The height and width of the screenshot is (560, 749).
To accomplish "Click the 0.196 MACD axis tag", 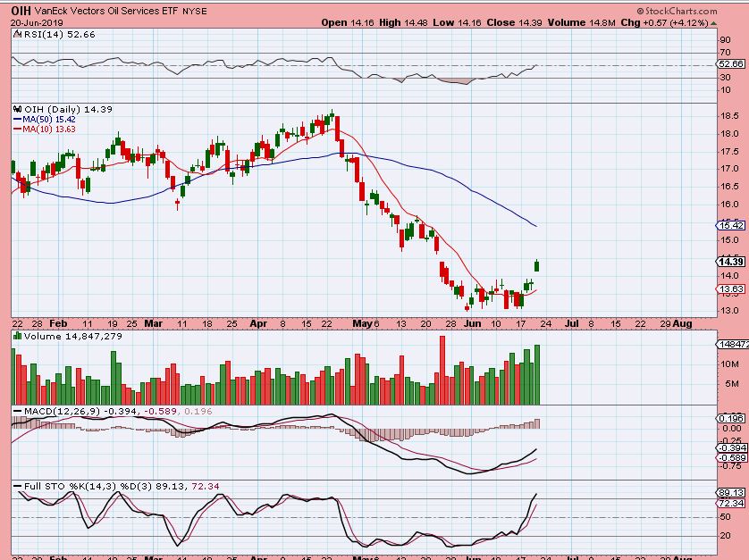I will coord(731,418).
